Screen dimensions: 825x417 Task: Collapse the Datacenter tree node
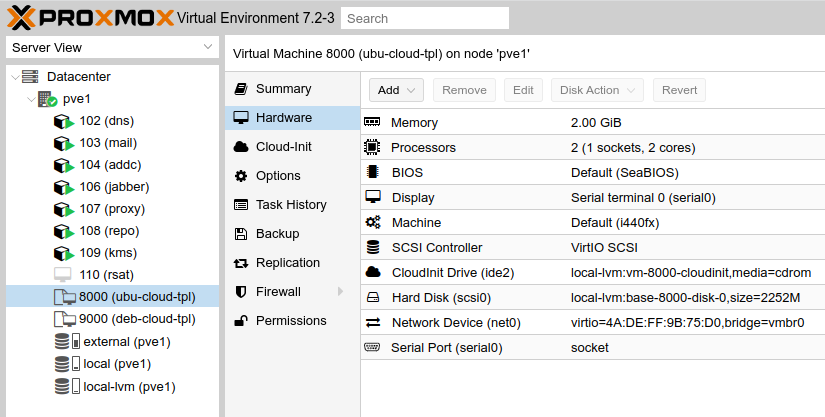15,77
